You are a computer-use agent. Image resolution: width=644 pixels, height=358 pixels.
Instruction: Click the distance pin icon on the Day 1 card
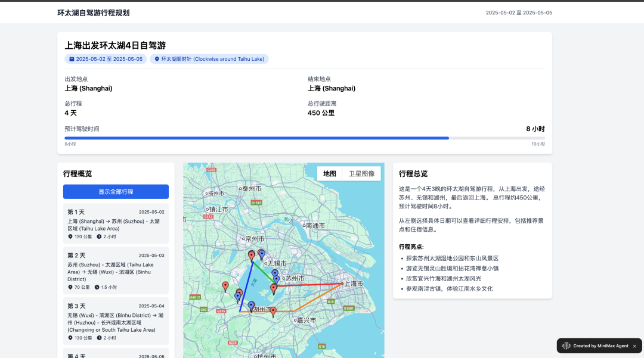pyautogui.click(x=70, y=236)
